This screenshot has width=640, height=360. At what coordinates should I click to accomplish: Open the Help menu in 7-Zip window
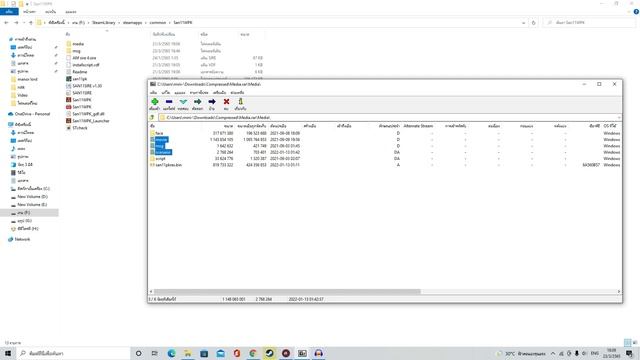pos(237,93)
